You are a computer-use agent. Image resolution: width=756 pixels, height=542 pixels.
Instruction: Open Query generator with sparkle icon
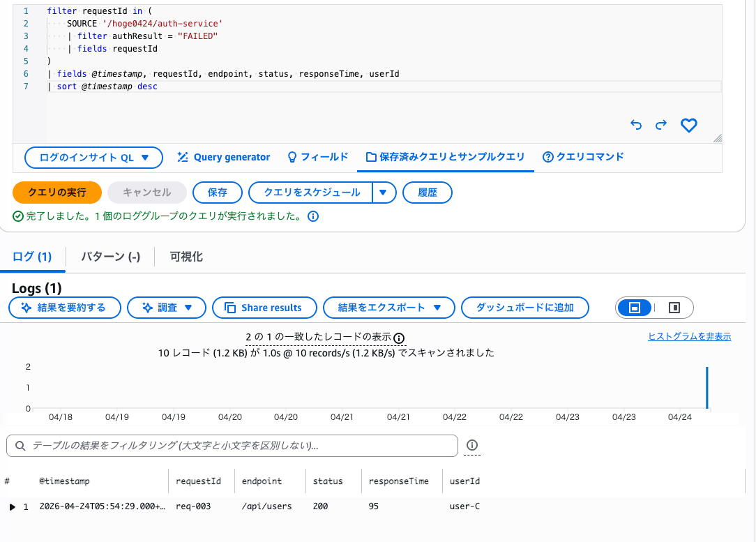pos(224,158)
